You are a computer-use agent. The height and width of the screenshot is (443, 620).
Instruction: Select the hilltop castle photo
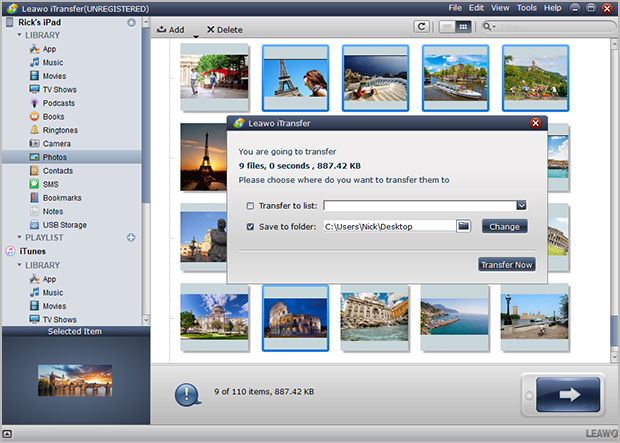(535, 78)
